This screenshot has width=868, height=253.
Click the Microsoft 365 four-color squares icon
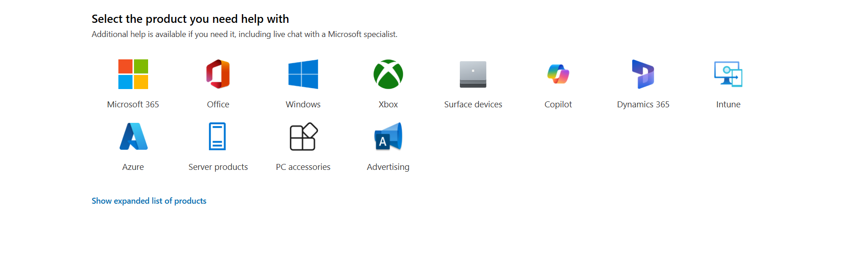133,74
